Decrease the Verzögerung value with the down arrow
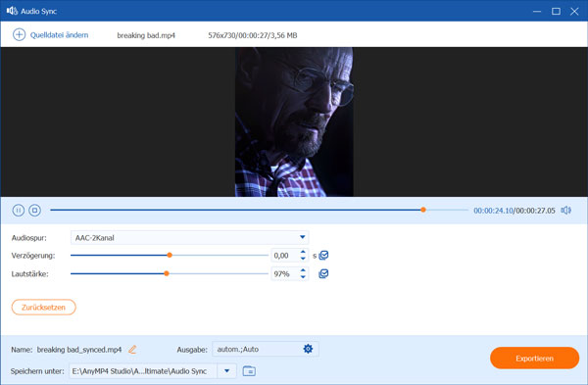The image size is (588, 385). [x=303, y=259]
